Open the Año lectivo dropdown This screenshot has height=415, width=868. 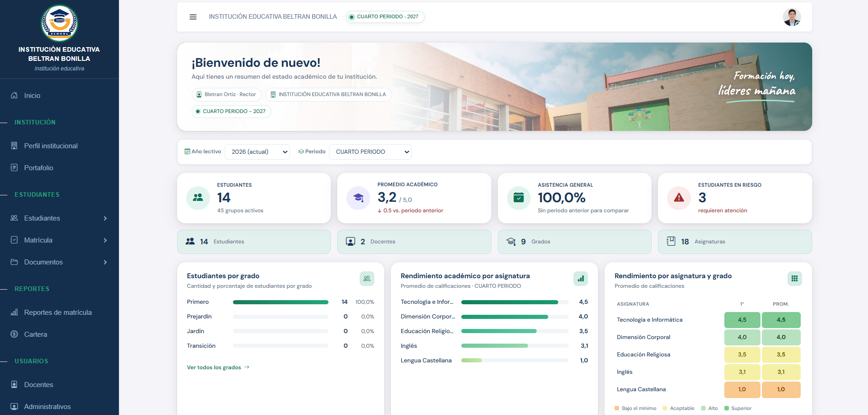pos(258,152)
